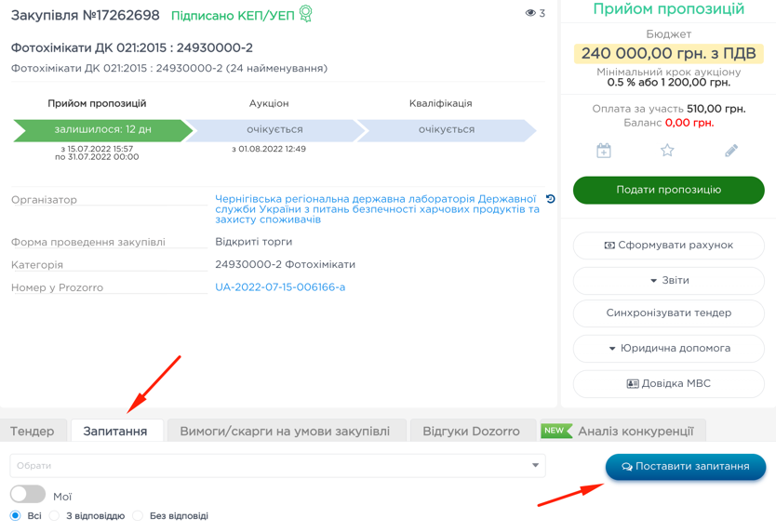Click the green 'залишилося: 12 дн' progress stage
Image resolution: width=776 pixels, height=532 pixels.
[x=102, y=129]
